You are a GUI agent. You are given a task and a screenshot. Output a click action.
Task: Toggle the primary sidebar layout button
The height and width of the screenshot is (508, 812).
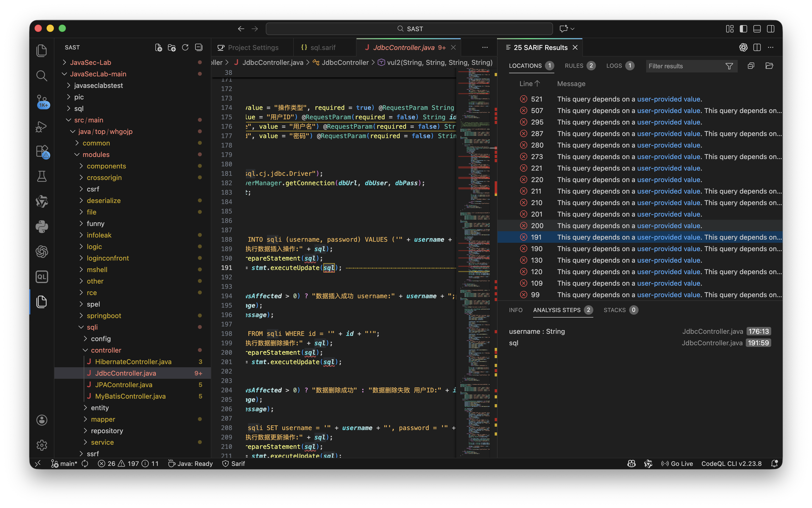tap(743, 29)
